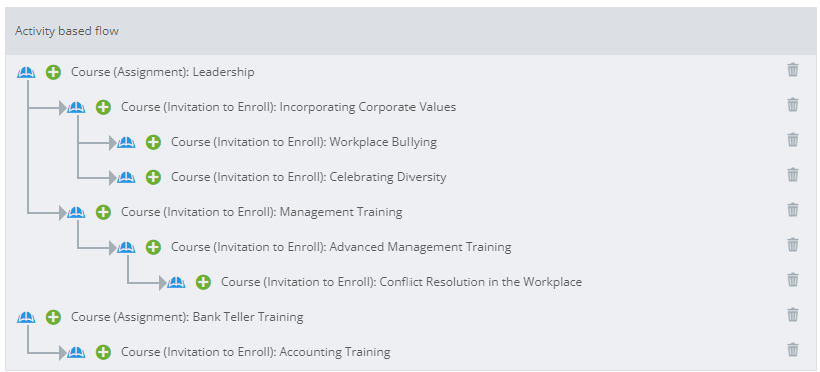Click Conflict Resolution in the Workplace text

click(481, 283)
